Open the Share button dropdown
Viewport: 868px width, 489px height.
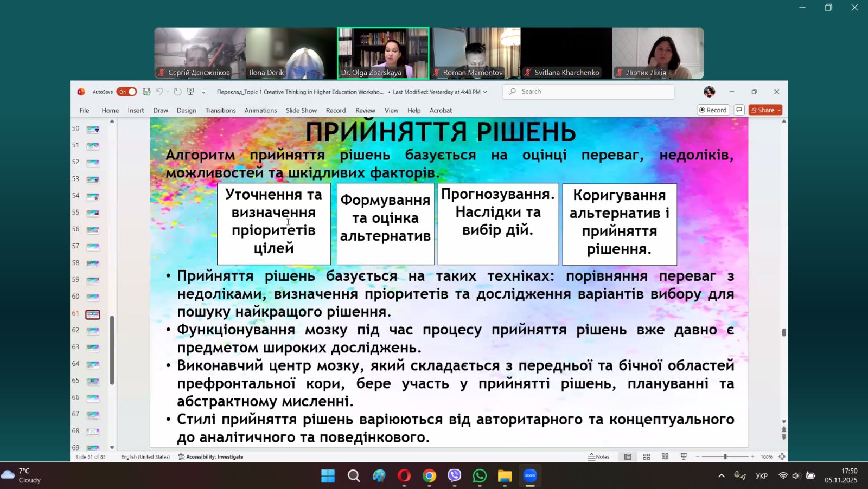pyautogui.click(x=779, y=110)
